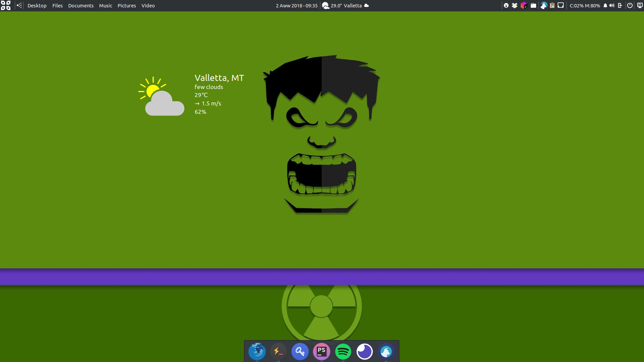Image resolution: width=644 pixels, height=362 pixels.
Task: Open the Files shortcut in top panel
Action: [57, 6]
